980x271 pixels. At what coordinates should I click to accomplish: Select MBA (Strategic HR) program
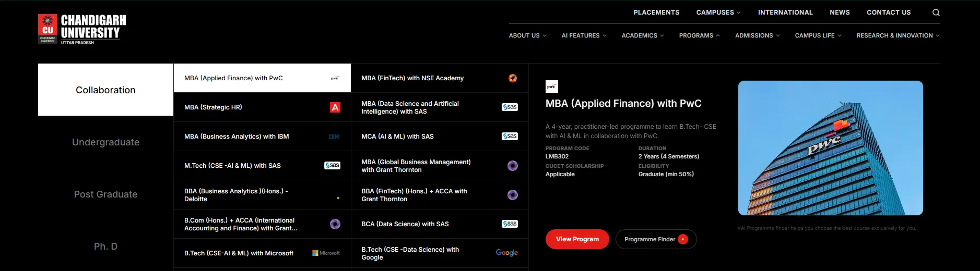(x=262, y=107)
